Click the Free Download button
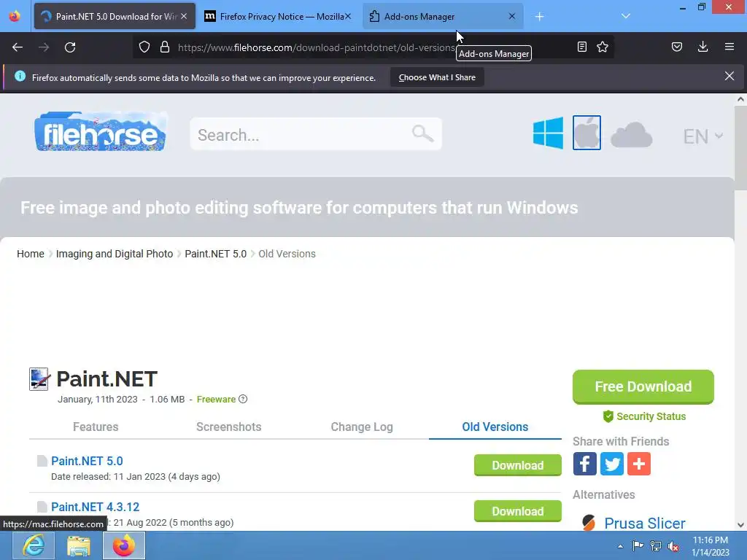Image resolution: width=747 pixels, height=560 pixels. coord(643,386)
